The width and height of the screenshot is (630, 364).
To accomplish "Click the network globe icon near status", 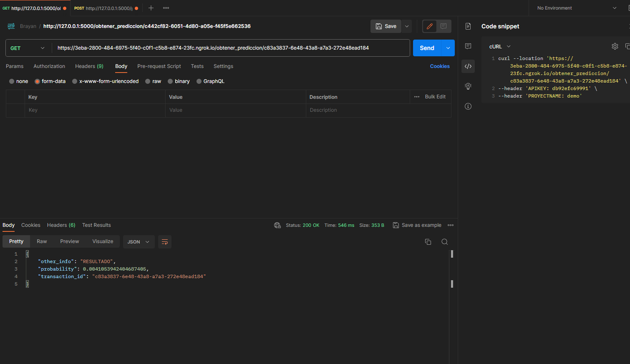I will 278,225.
